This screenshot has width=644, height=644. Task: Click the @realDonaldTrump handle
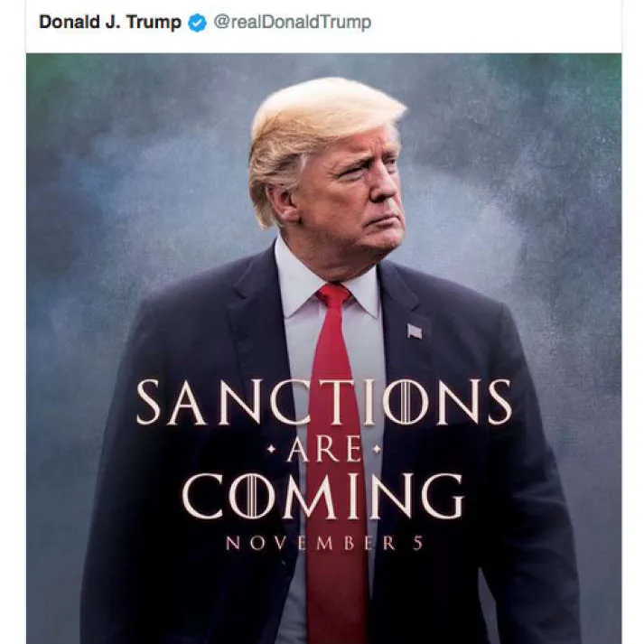[x=292, y=23]
